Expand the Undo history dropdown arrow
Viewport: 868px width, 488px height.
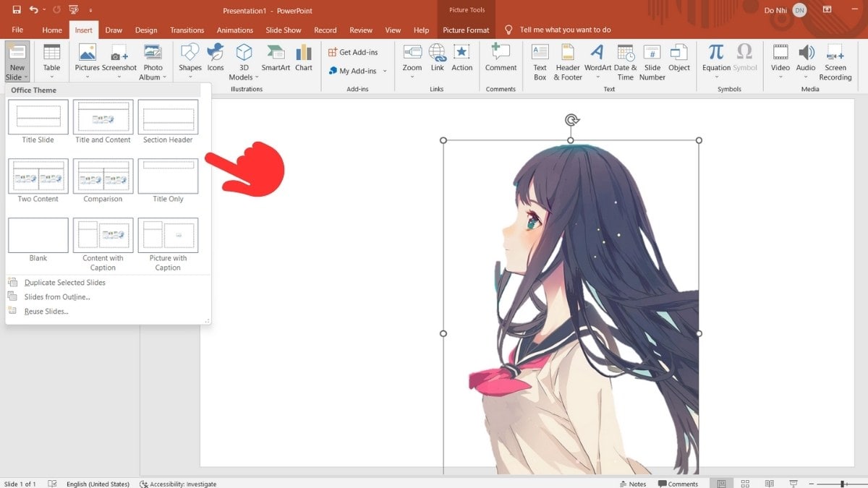[45, 10]
